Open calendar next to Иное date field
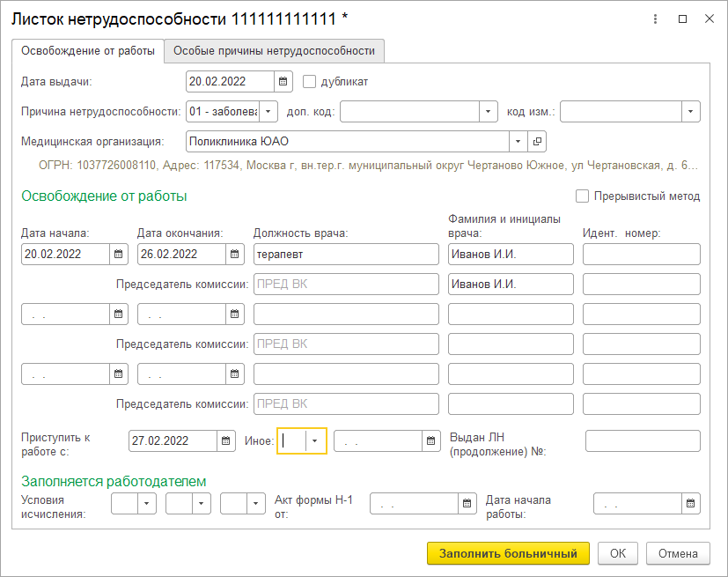Viewport: 728px width, 577px height. point(430,440)
